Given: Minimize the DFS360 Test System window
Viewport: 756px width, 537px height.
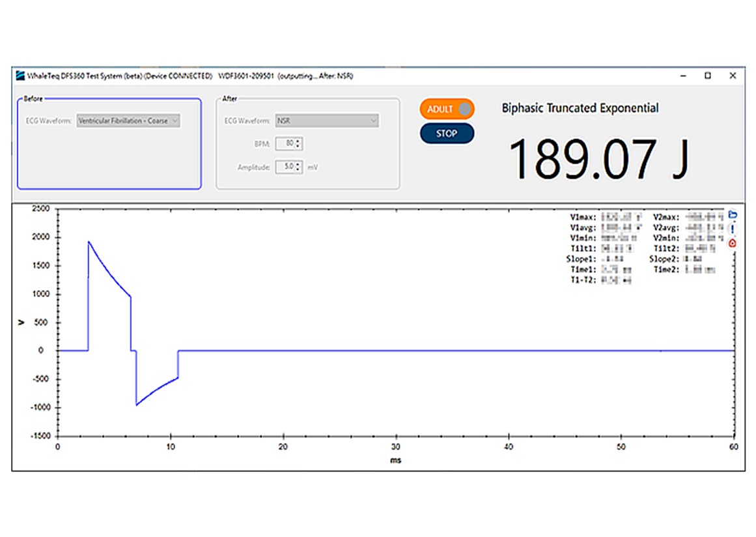Looking at the screenshot, I should (682, 76).
